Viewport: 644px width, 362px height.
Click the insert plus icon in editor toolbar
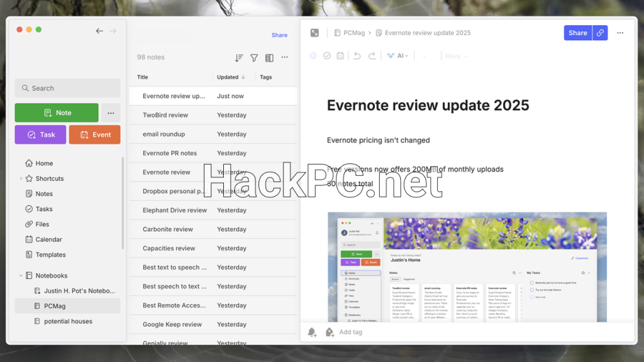(313, 56)
